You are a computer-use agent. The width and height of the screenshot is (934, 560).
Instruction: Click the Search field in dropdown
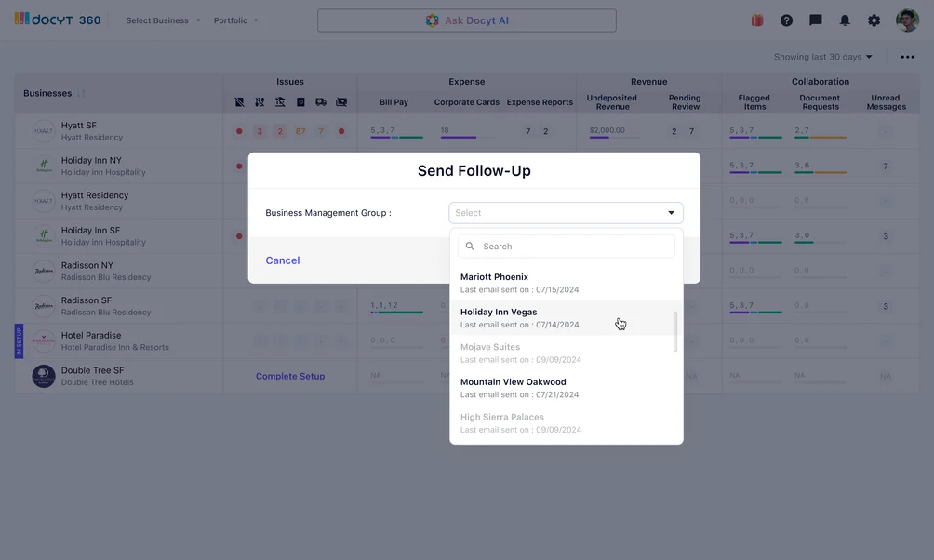[572, 247]
